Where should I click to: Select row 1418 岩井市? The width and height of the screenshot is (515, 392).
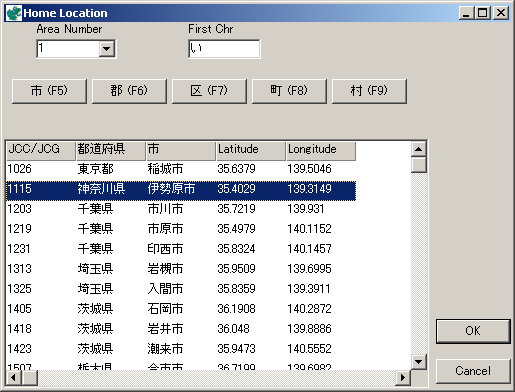(x=181, y=329)
